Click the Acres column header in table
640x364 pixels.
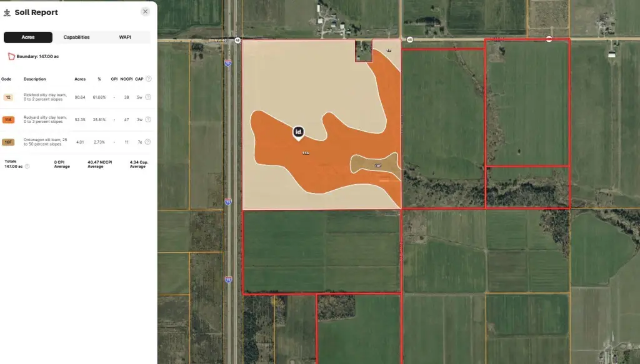pos(80,79)
